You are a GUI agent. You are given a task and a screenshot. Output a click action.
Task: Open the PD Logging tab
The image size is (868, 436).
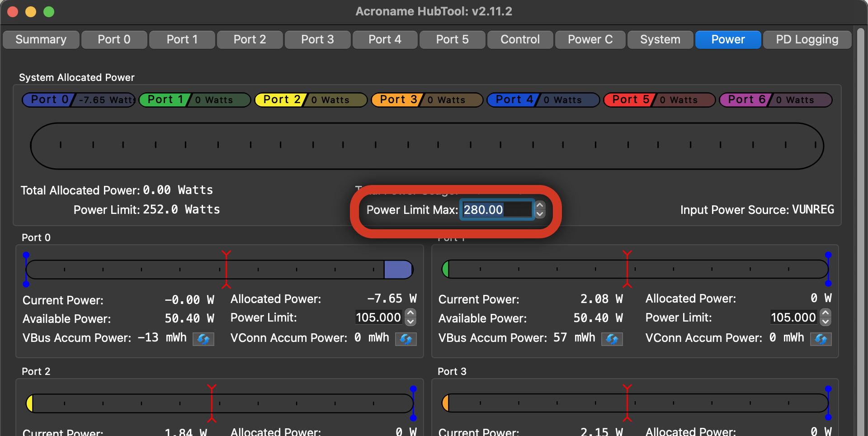click(x=807, y=39)
